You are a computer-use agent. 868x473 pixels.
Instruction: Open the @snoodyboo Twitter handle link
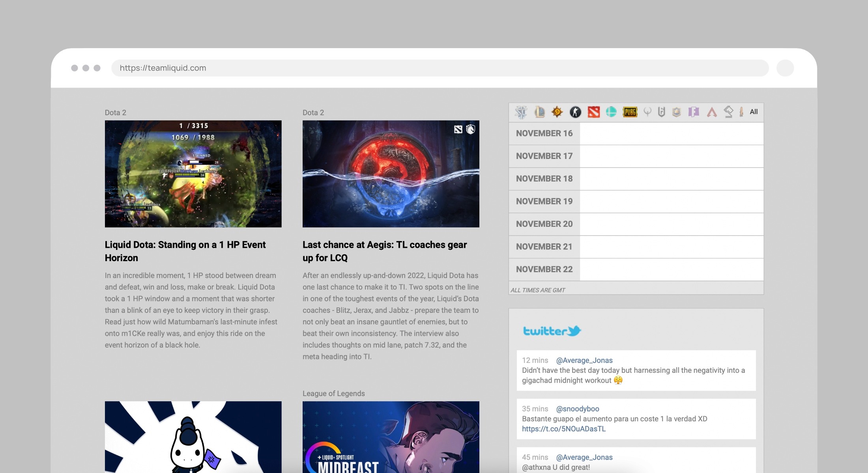coord(577,409)
